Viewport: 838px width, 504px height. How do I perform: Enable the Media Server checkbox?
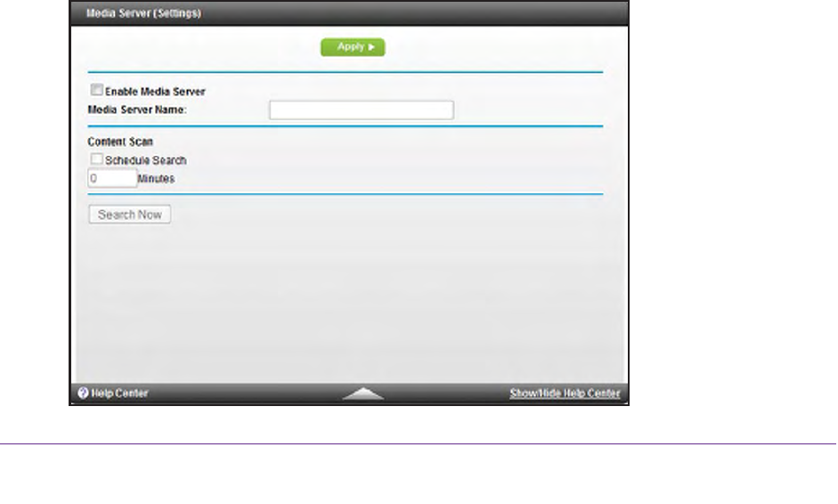click(97, 90)
